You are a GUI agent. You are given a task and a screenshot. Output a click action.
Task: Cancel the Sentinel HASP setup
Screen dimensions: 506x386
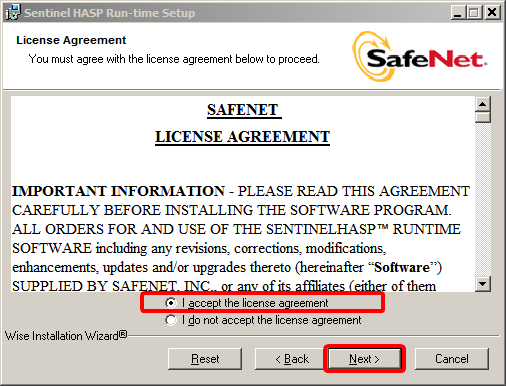[x=452, y=359]
